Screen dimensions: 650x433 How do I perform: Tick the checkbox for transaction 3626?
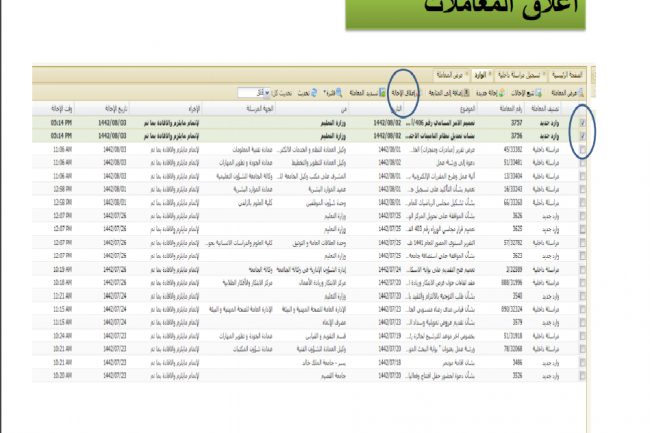pos(582,216)
